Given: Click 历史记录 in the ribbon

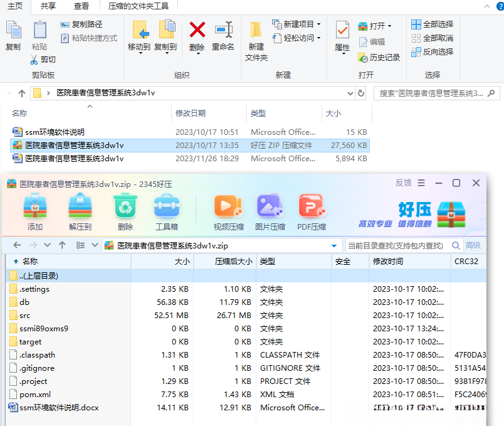Looking at the screenshot, I should pyautogui.click(x=379, y=58).
